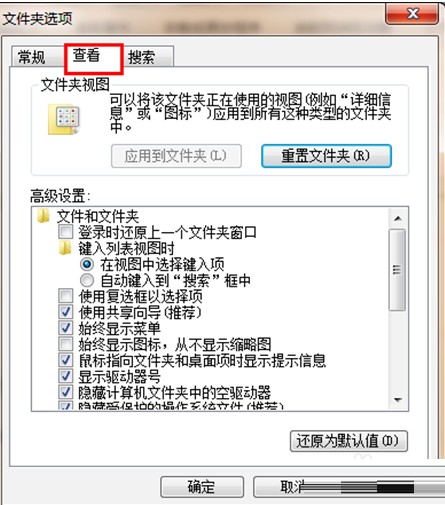Click 还原为默认值(D) button
The image size is (445, 505).
[x=348, y=441]
